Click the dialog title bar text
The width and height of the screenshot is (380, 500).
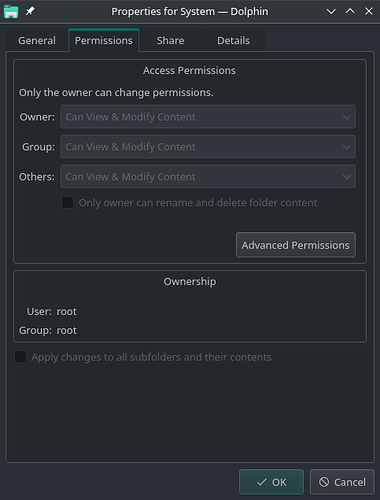coord(190,11)
